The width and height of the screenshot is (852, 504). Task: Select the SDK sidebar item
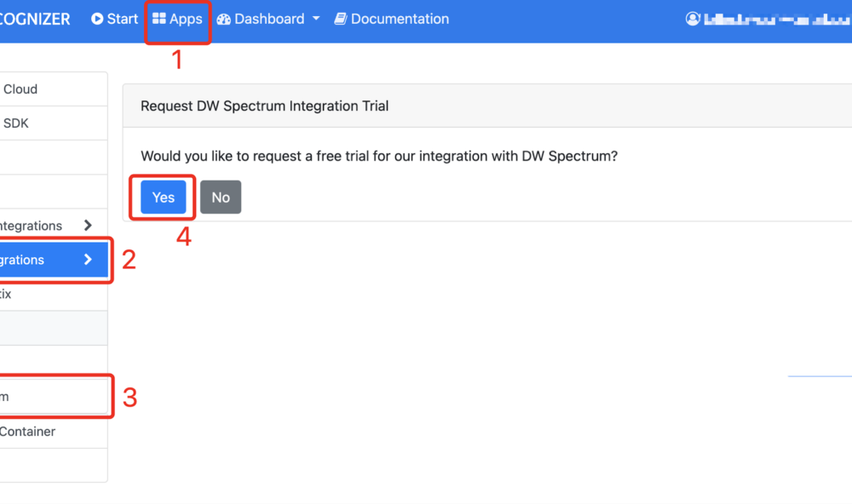pos(54,123)
